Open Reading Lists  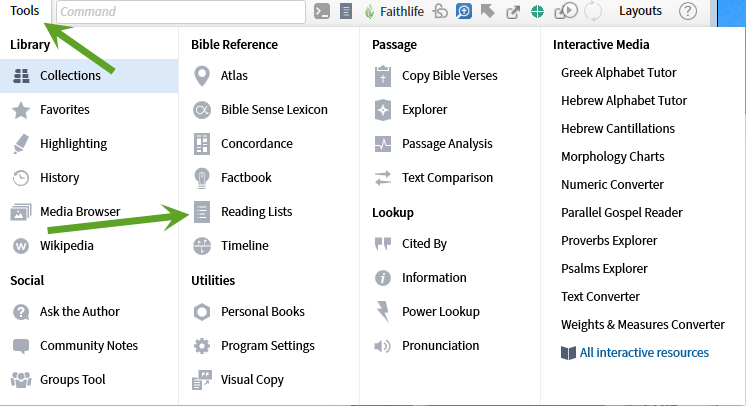click(x=256, y=212)
